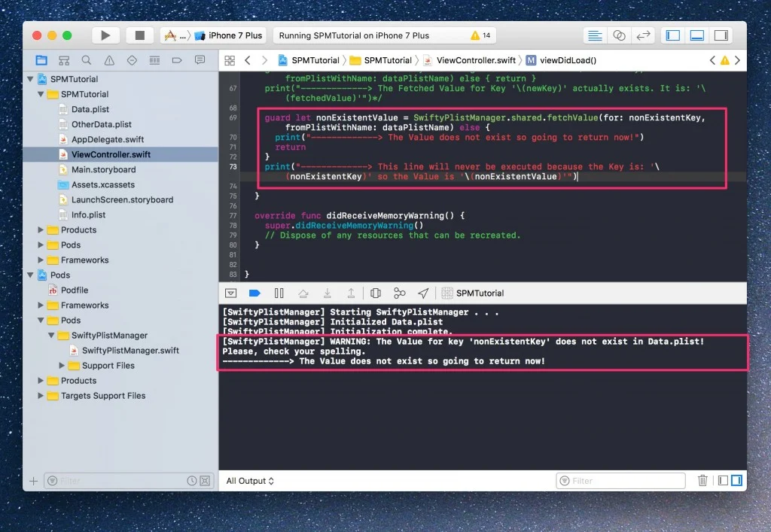Click viewDidLoad() in jump bar
The height and width of the screenshot is (532, 771).
point(562,60)
